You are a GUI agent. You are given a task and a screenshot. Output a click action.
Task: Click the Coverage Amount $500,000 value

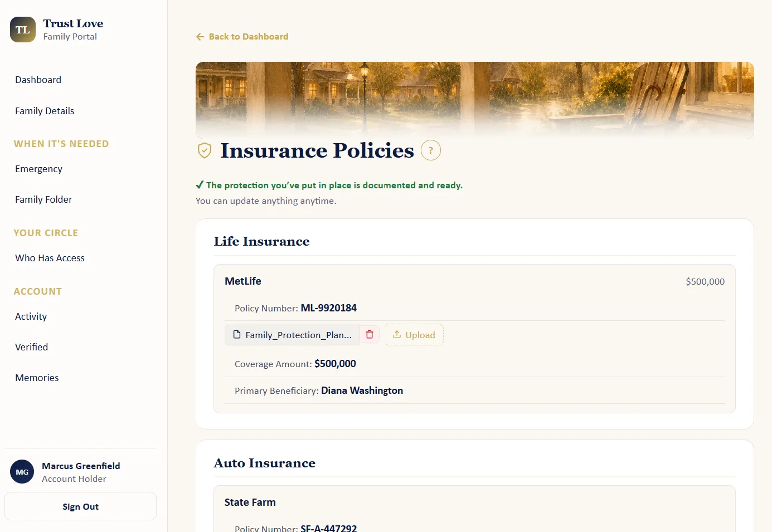click(x=335, y=364)
